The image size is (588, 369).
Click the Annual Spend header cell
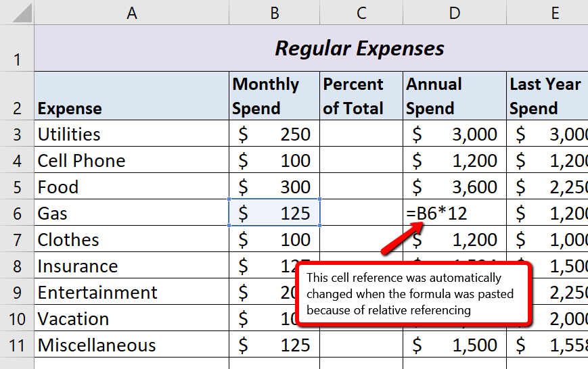[x=455, y=95]
